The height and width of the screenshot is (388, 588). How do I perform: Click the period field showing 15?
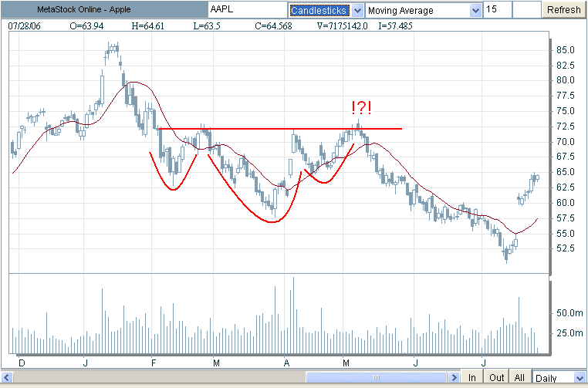[x=498, y=10]
